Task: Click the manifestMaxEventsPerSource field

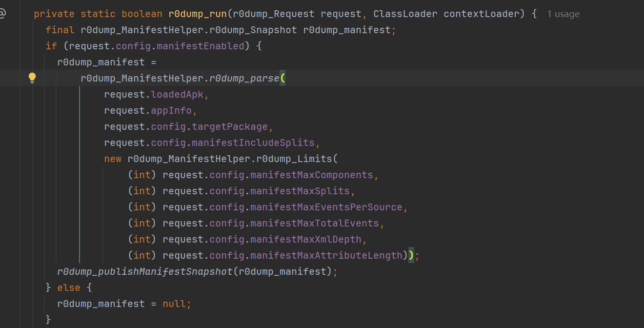Action: click(326, 207)
